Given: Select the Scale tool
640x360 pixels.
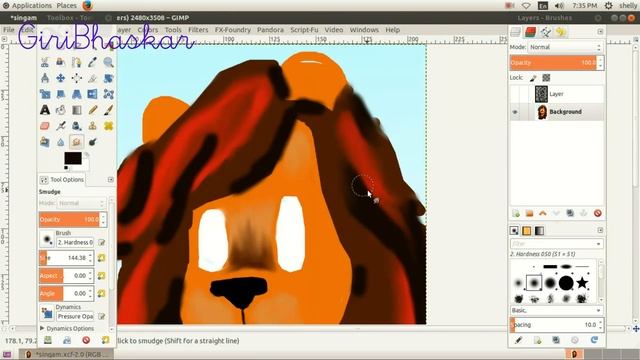Looking at the screenshot, I should coord(45,94).
